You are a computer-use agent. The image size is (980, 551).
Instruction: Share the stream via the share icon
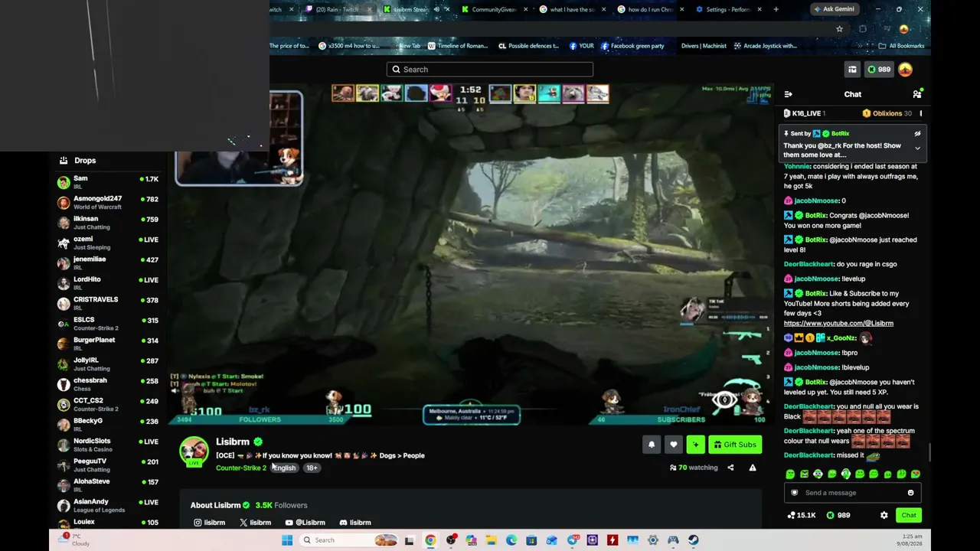coord(730,468)
